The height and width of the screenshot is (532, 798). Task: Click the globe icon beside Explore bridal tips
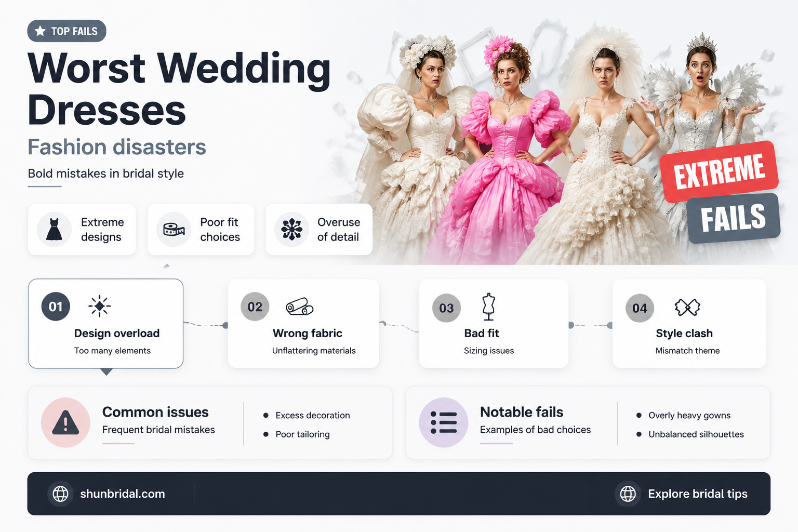(628, 494)
